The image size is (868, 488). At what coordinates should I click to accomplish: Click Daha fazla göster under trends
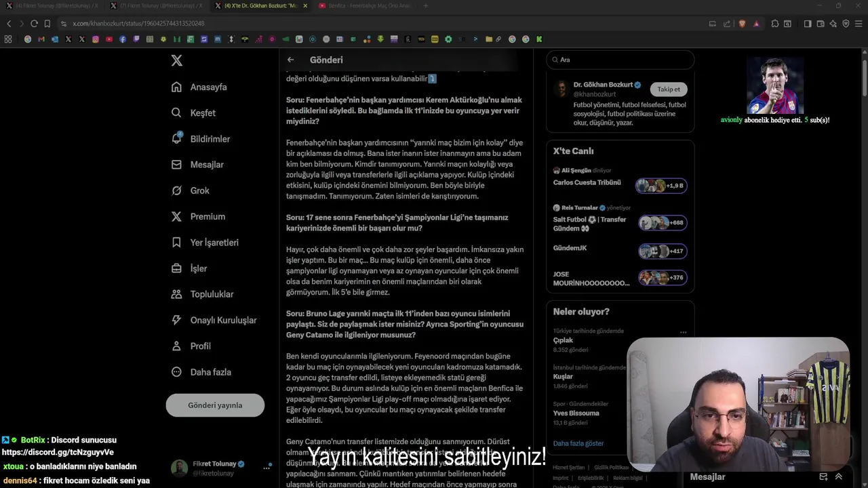[578, 443]
